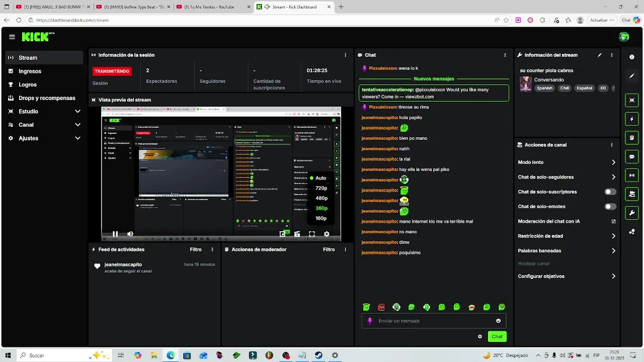The image size is (644, 362).
Task: Expand Chat de solo-seguidores settings
Action: click(613, 177)
